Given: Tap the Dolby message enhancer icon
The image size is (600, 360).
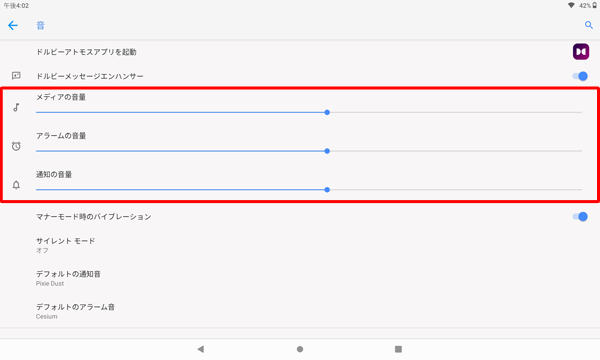Looking at the screenshot, I should click(x=16, y=76).
